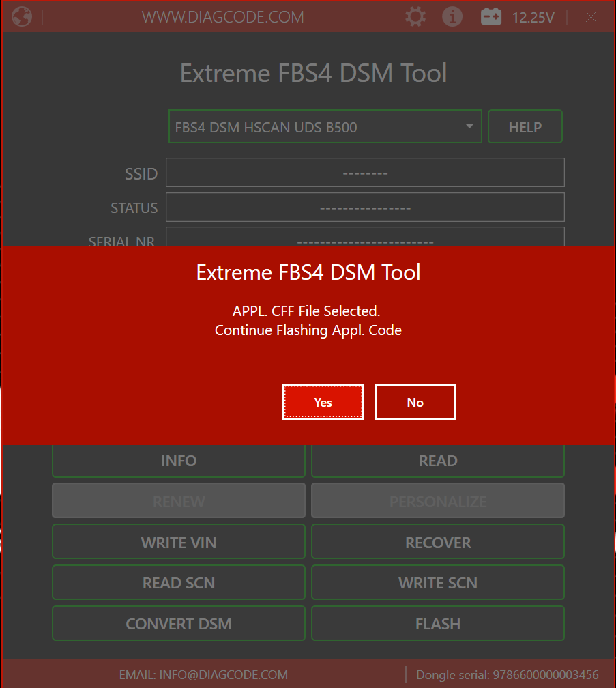This screenshot has height=688, width=616.
Task: Click the info circle icon
Action: click(x=452, y=17)
